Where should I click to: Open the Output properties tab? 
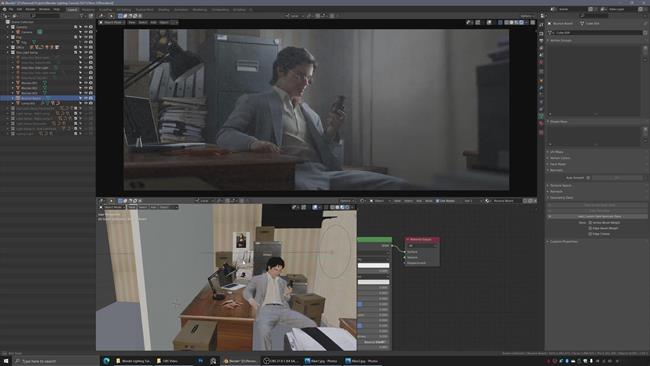coord(541,41)
